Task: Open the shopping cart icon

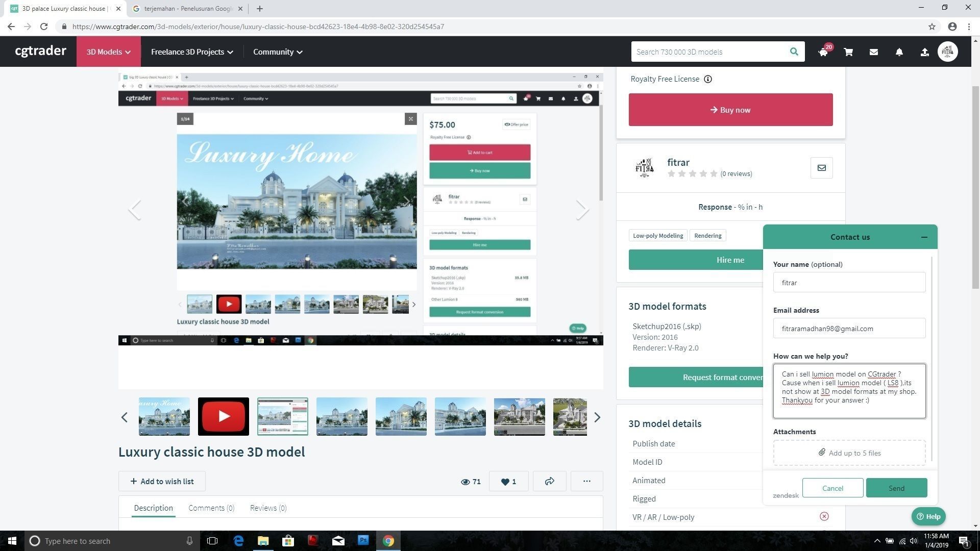Action: [848, 52]
